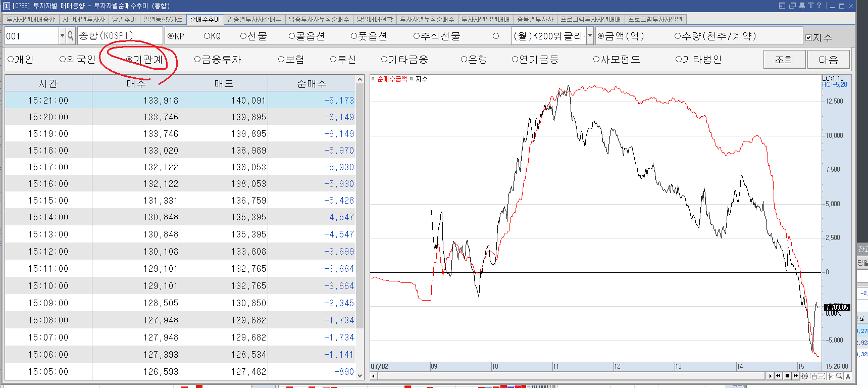Click the 다음 button
This screenshot has width=868, height=388.
828,60
